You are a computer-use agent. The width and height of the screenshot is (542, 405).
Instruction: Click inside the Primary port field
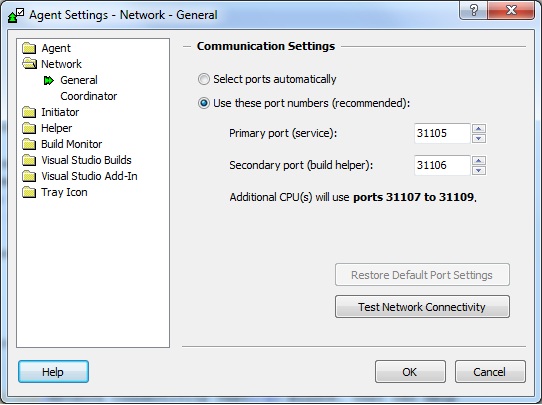coord(442,133)
